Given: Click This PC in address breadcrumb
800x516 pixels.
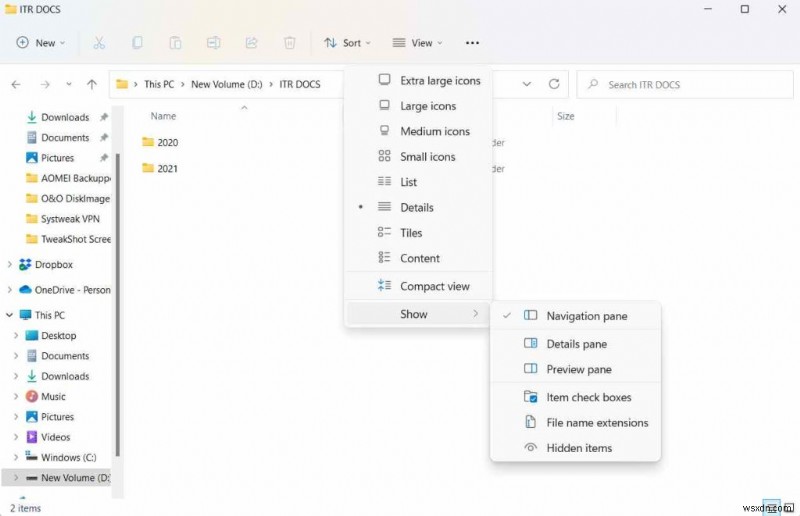Looking at the screenshot, I should tap(159, 84).
